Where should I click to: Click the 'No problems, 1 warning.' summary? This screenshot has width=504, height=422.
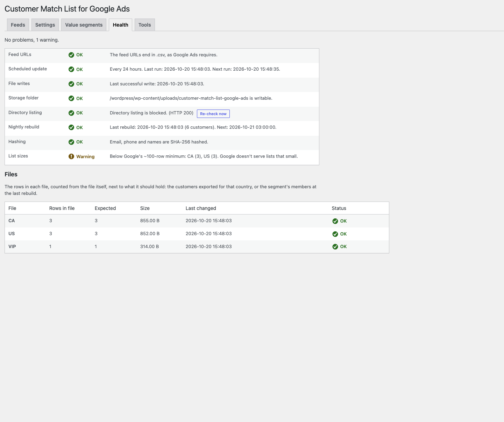32,40
